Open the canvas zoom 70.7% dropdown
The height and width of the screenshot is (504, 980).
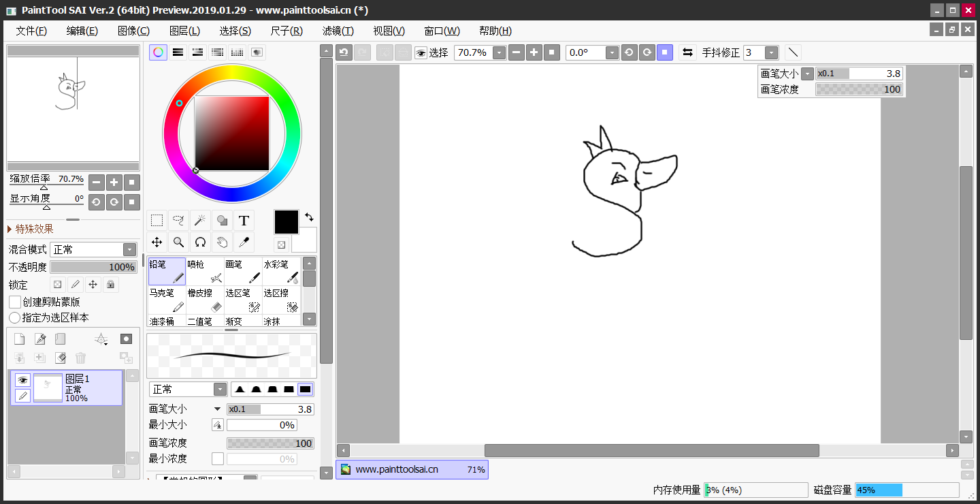tap(500, 52)
